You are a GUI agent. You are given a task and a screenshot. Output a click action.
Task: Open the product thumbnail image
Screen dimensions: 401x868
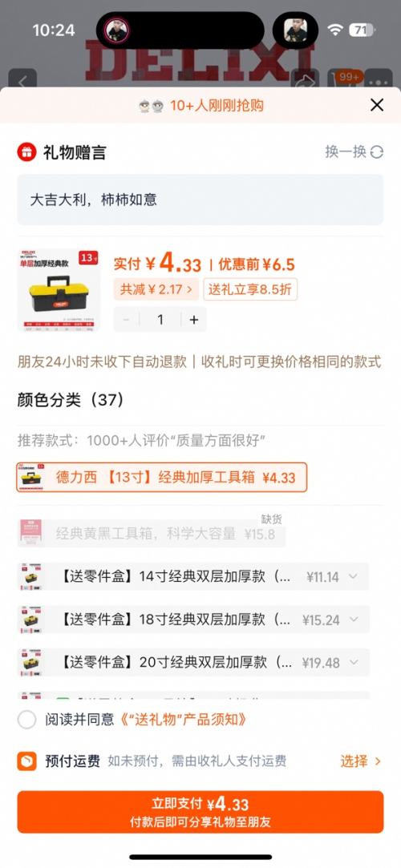point(59,291)
